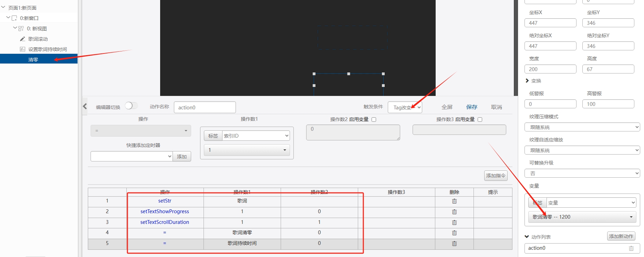Open the 纹理压缩模式 dropdown
Image resolution: width=644 pixels, height=257 pixels.
[582, 127]
